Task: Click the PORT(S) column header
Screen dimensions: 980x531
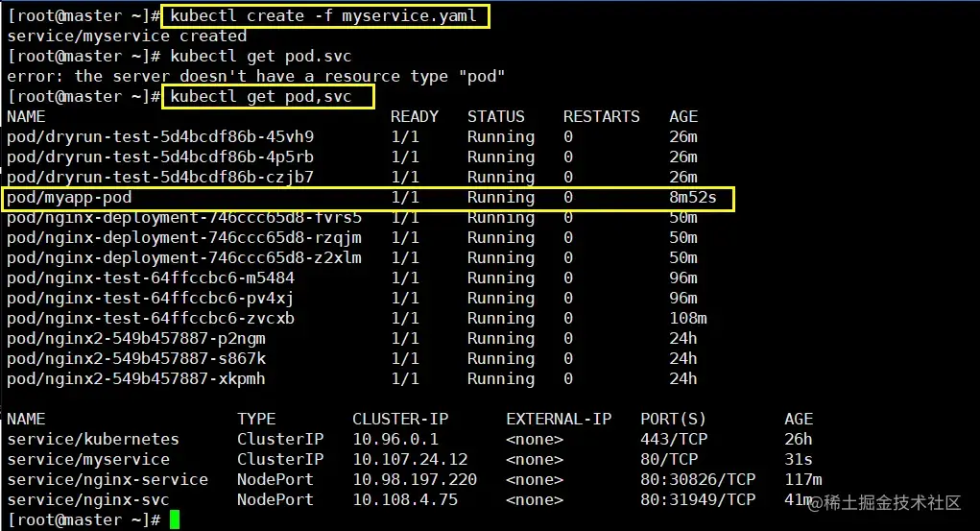Action: (674, 419)
